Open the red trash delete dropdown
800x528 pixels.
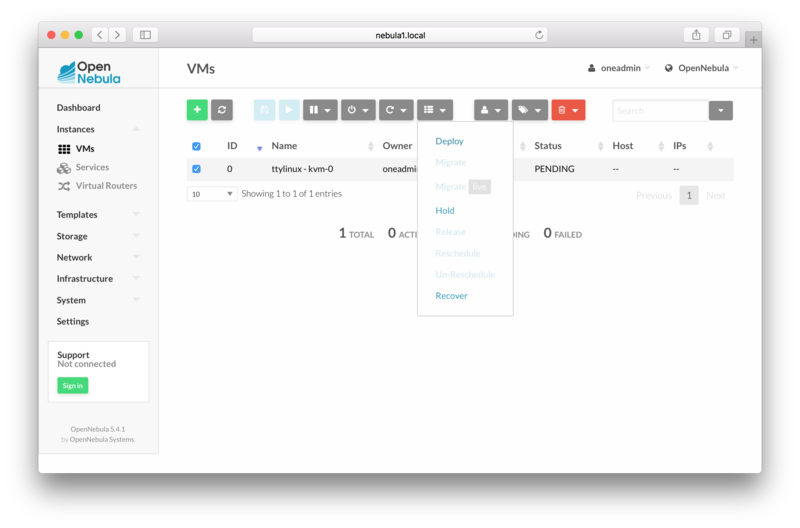tap(567, 110)
